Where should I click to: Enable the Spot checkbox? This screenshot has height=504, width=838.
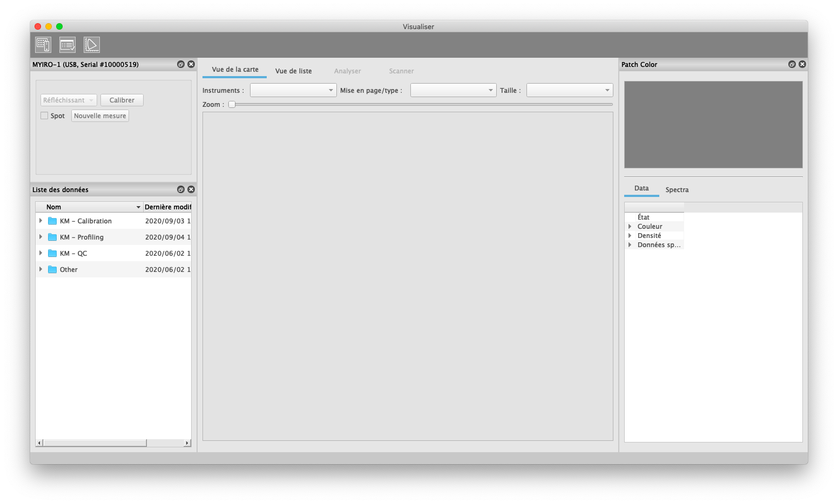pos(44,115)
